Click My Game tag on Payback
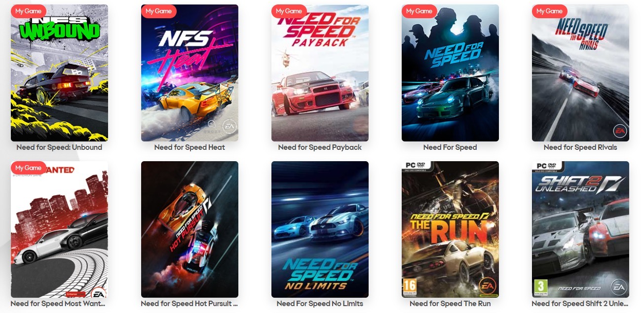 289,11
